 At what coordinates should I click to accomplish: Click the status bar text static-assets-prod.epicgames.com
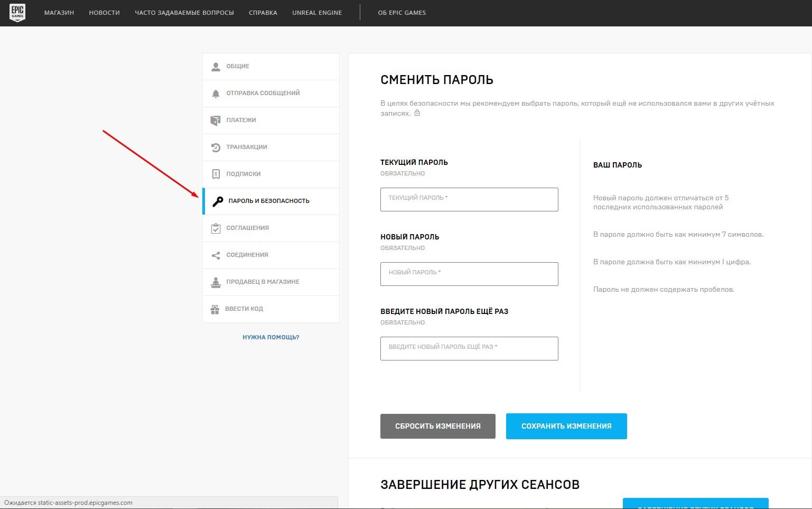coord(85,503)
